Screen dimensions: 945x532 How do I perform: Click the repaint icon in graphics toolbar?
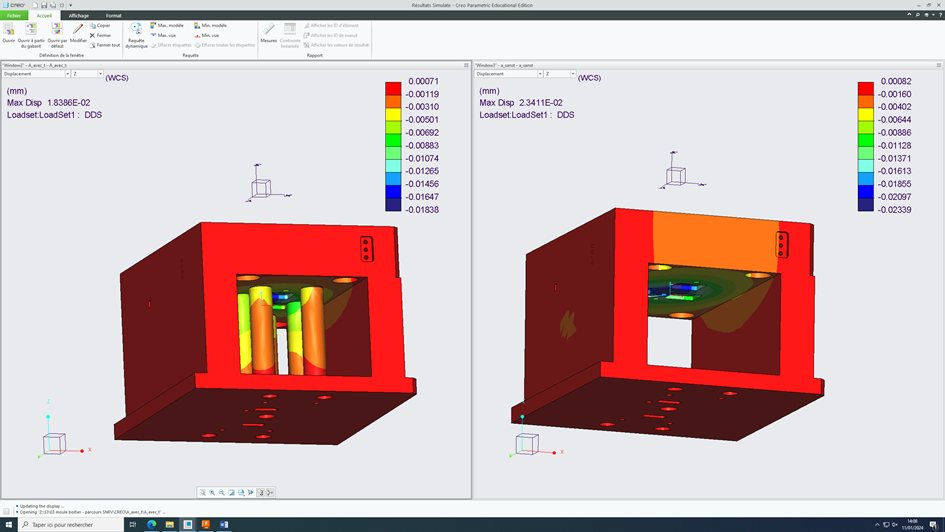pos(231,492)
